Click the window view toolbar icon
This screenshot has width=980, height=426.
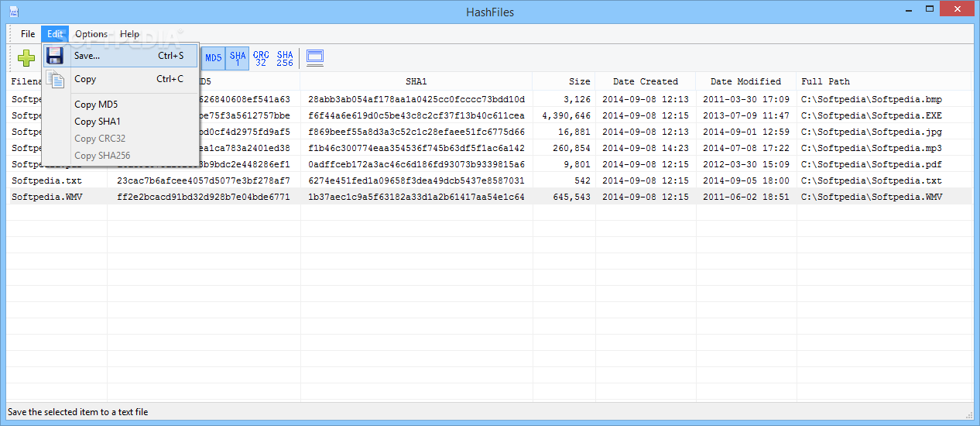[314, 57]
